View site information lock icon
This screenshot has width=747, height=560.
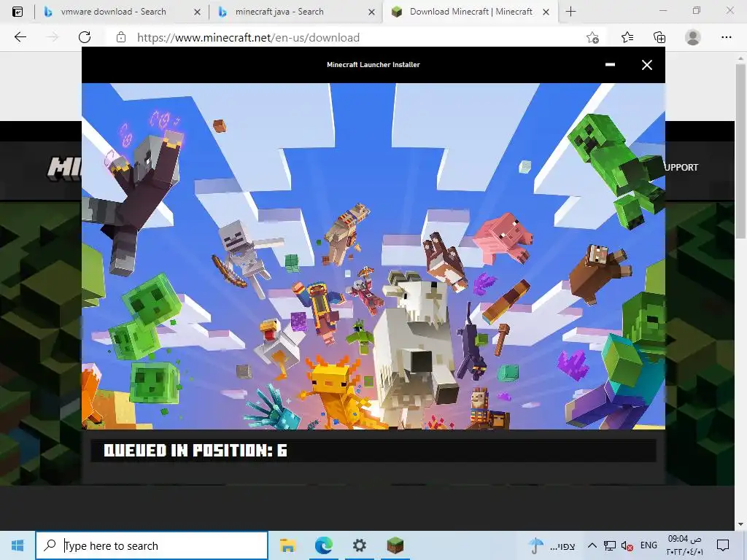coord(121,38)
